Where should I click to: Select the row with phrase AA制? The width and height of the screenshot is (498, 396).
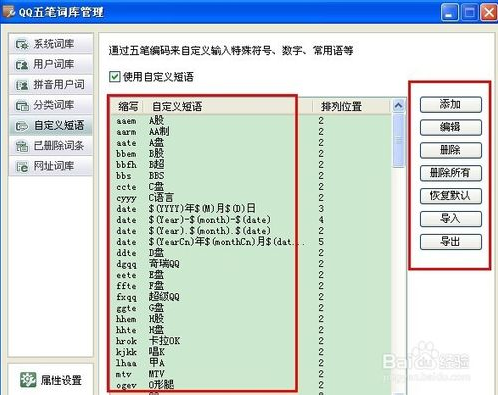[250, 132]
